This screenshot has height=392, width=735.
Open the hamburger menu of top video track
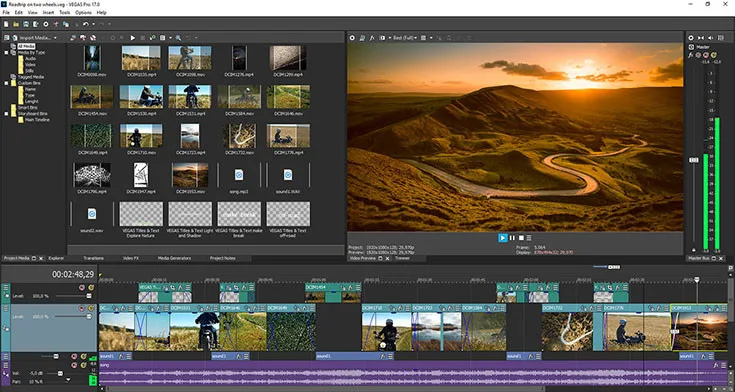pyautogui.click(x=6, y=287)
